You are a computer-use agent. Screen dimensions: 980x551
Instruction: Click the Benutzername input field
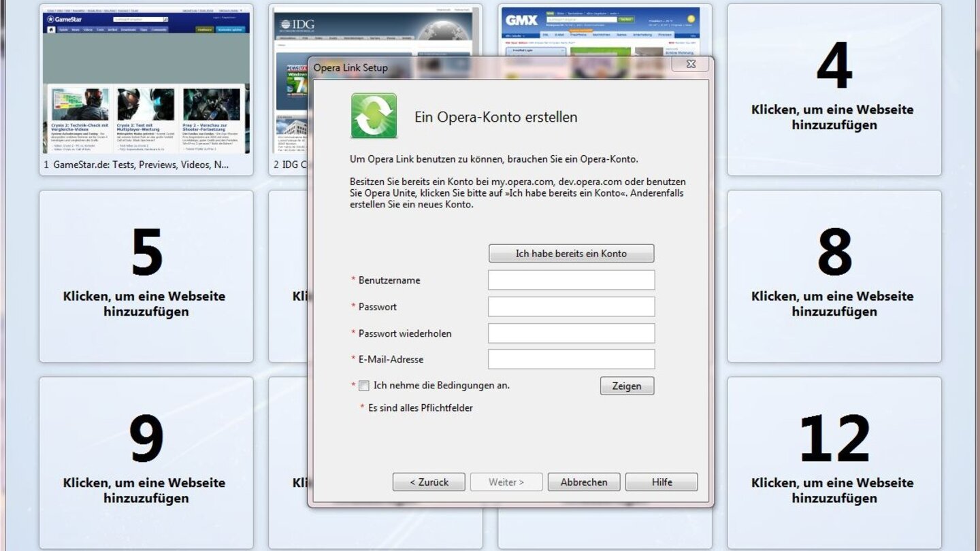570,280
